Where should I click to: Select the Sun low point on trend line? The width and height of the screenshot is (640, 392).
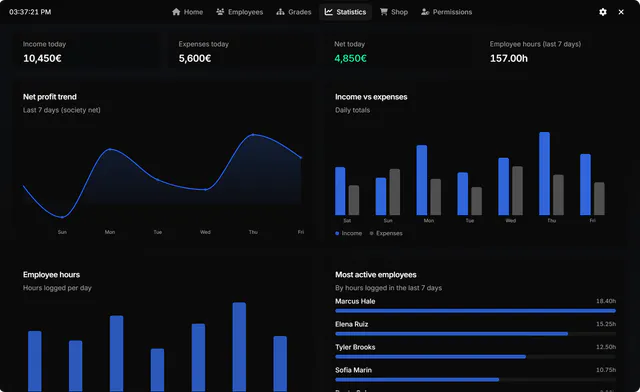[x=62, y=217]
